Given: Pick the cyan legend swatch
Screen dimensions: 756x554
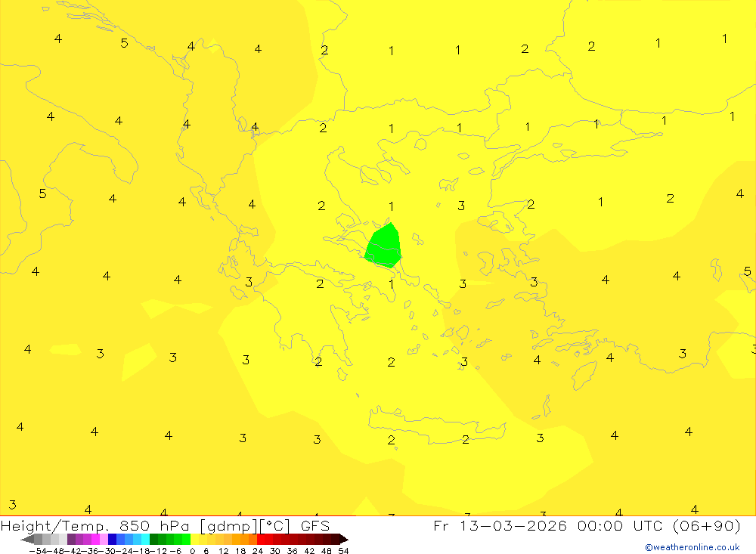Looking at the screenshot, I should coord(145,540).
